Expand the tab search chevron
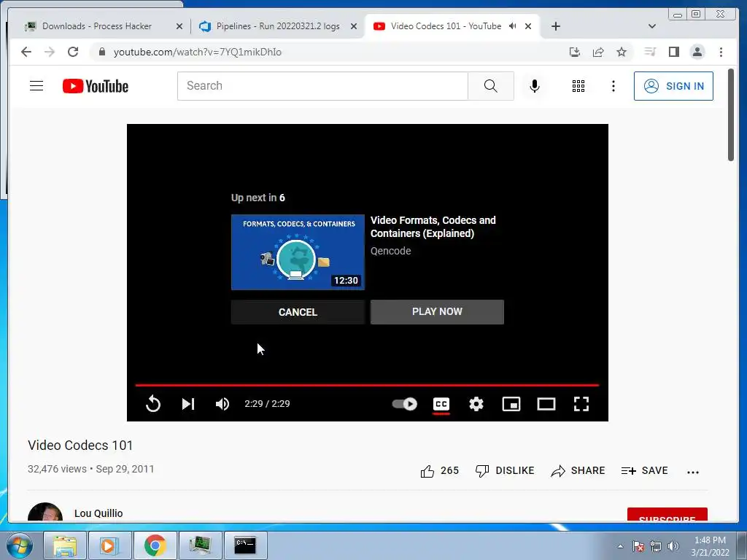747x560 pixels. coord(651,26)
